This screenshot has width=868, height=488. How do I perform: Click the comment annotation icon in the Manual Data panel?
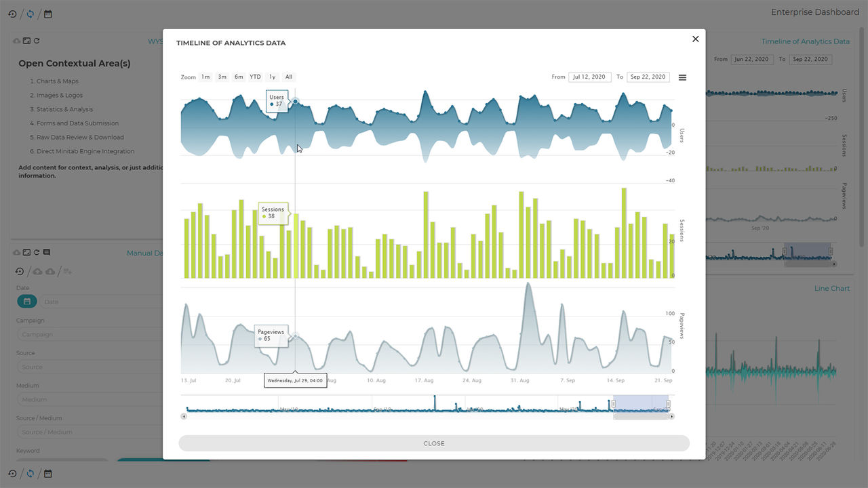[46, 252]
